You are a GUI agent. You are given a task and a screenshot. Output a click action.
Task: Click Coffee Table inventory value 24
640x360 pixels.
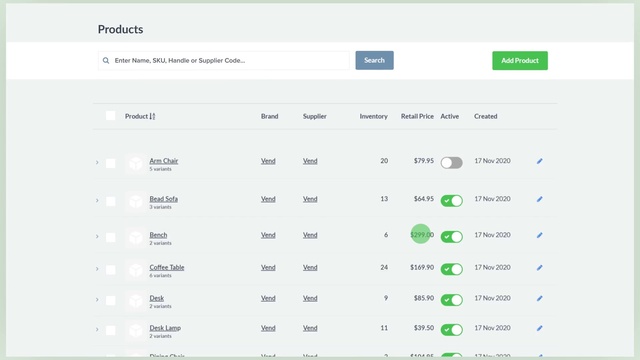pos(384,267)
